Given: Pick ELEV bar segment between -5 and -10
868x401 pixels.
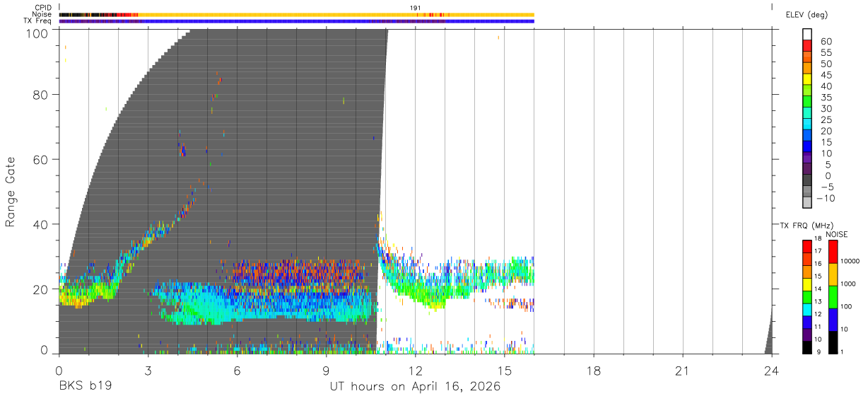Looking at the screenshot, I should (x=808, y=192).
